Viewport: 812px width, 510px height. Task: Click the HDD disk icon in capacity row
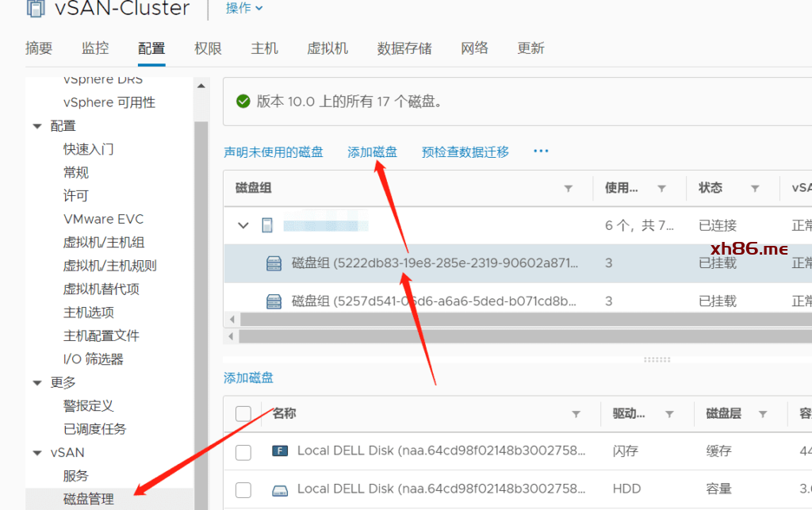pos(280,490)
